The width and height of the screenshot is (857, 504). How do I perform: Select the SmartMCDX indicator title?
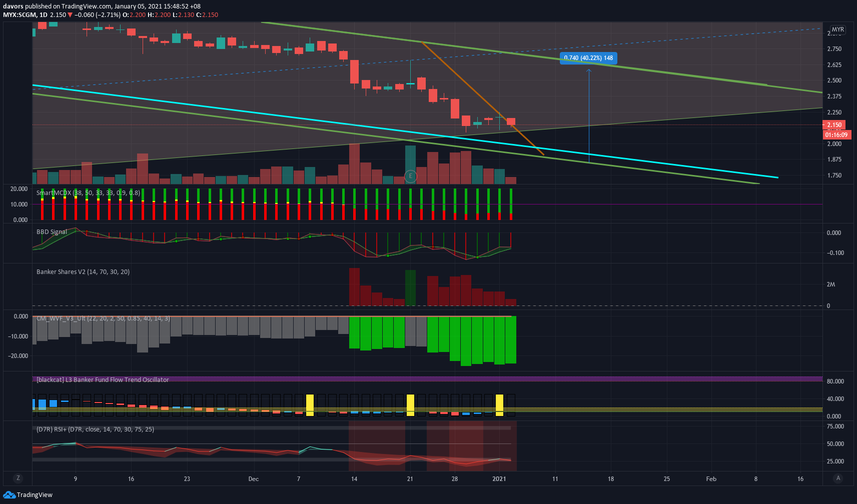88,192
